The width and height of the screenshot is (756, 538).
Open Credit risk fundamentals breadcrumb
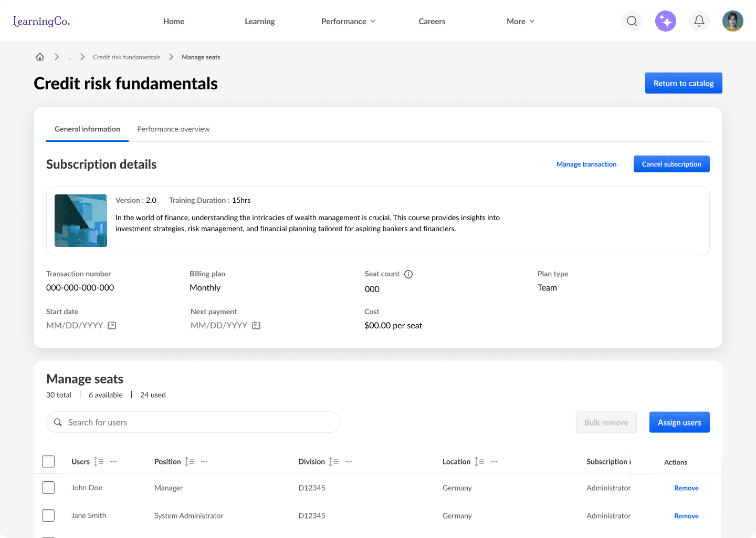(x=127, y=57)
